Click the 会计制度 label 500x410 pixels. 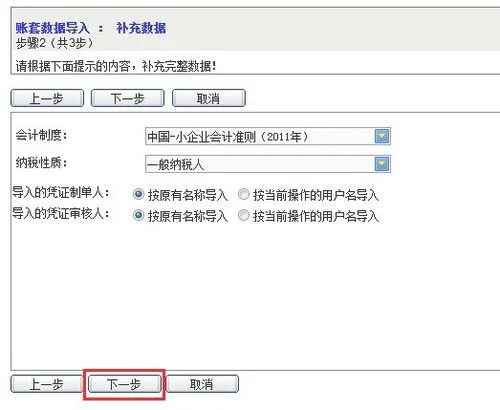(41, 135)
